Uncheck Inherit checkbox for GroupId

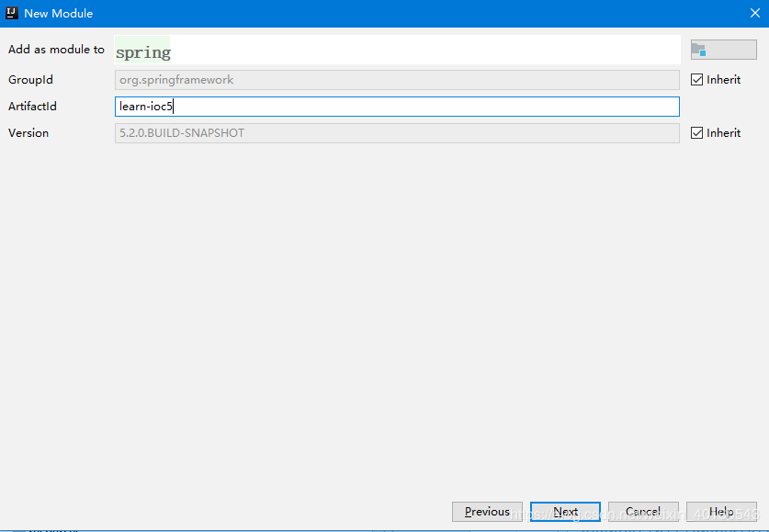coord(696,79)
